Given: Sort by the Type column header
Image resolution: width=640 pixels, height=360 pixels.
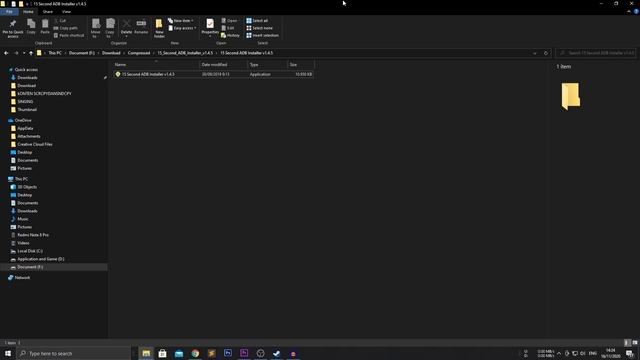Looking at the screenshot, I should 267,64.
